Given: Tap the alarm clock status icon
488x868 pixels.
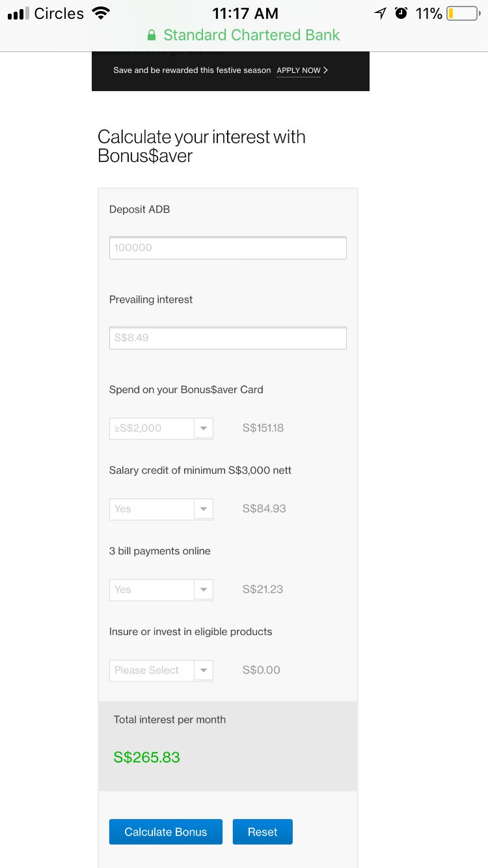Looking at the screenshot, I should click(401, 14).
